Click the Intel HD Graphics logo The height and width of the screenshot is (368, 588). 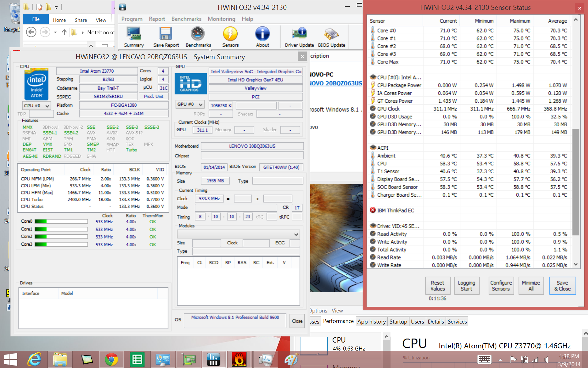(x=190, y=83)
